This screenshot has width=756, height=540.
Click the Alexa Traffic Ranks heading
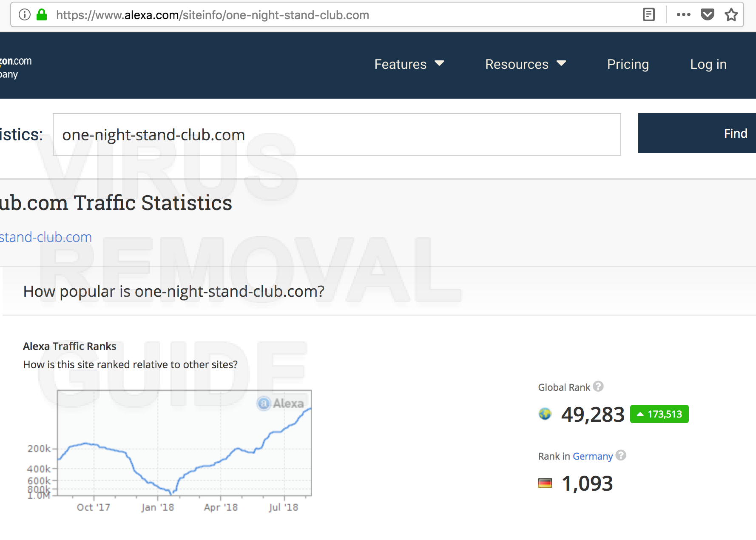pyautogui.click(x=70, y=346)
